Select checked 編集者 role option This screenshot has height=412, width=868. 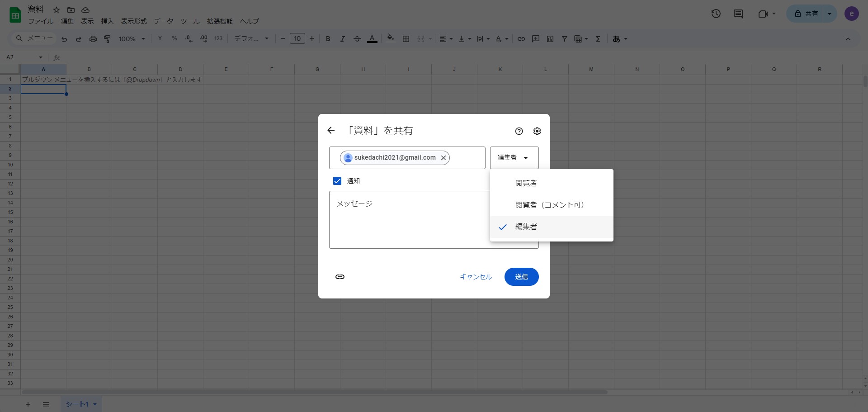pos(552,227)
